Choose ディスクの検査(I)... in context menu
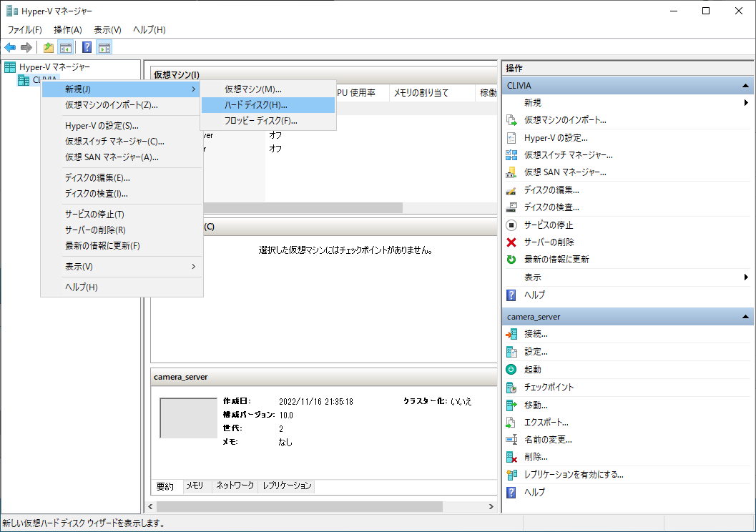Screen dimensions: 756x532 (x=122, y=194)
